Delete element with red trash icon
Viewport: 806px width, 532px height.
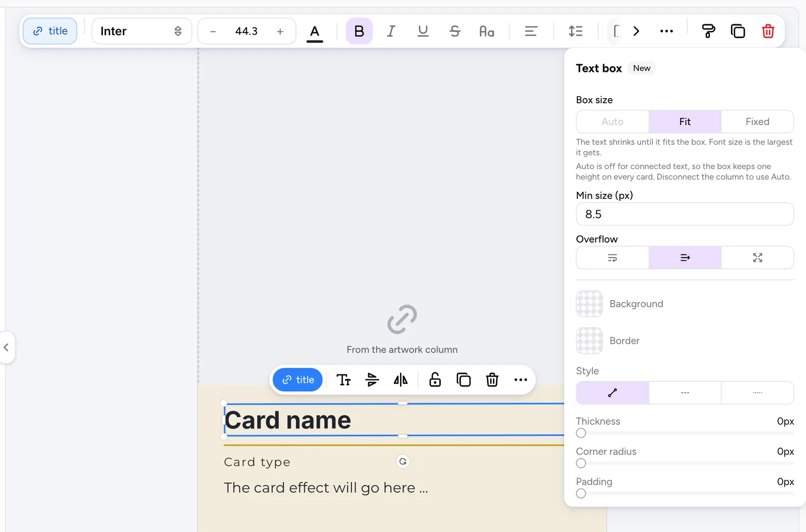[768, 31]
